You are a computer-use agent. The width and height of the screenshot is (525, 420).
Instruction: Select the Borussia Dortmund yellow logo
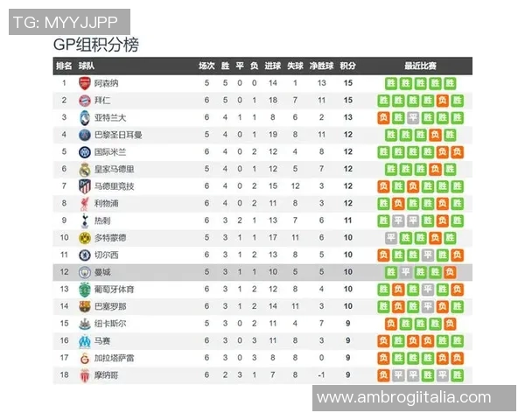[84, 237]
